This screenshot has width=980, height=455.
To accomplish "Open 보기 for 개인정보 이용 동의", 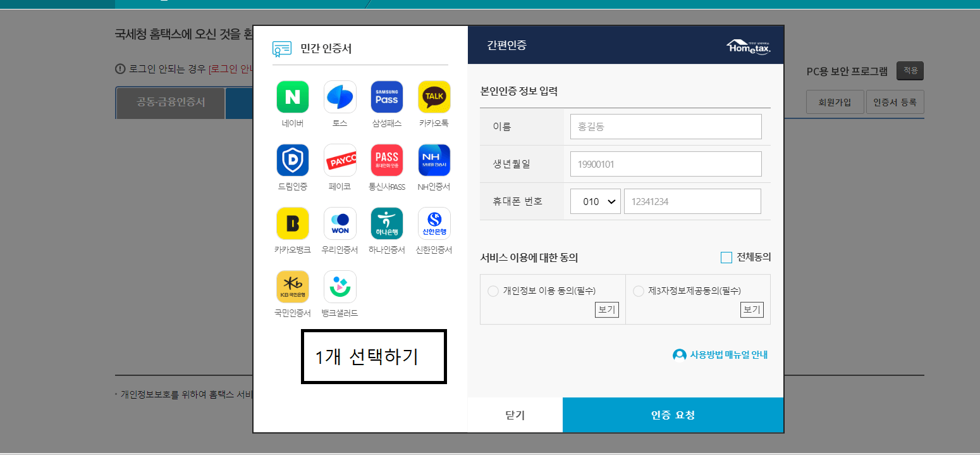I will (607, 310).
